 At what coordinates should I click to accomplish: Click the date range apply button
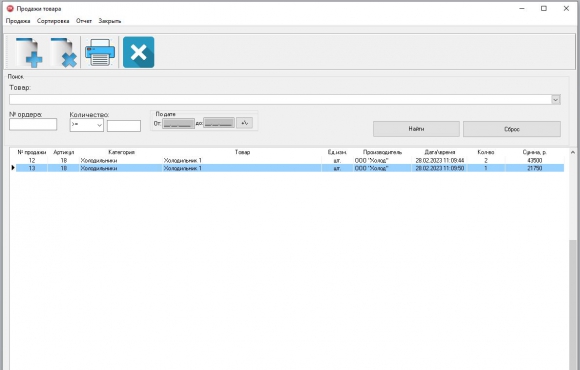pos(245,123)
